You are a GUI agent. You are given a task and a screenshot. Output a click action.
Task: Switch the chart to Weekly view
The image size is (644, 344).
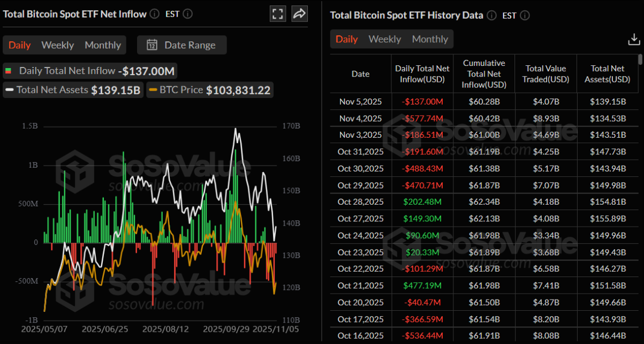57,45
